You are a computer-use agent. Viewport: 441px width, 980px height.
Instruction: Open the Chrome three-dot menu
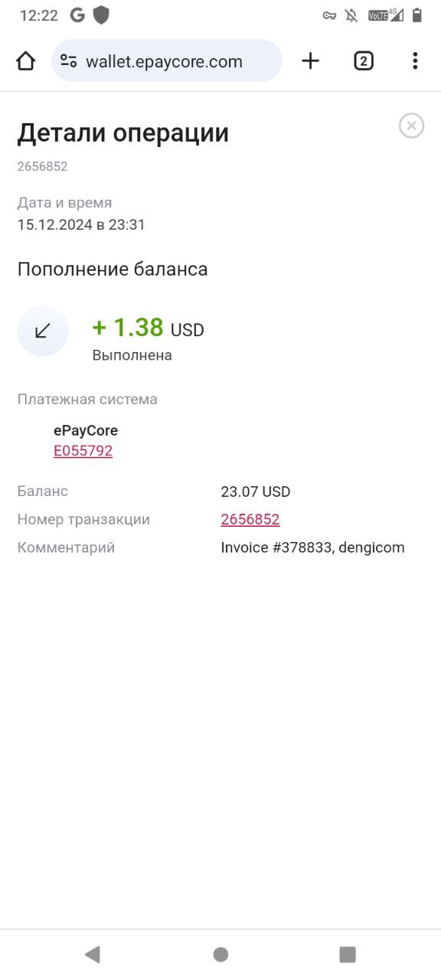click(x=415, y=61)
